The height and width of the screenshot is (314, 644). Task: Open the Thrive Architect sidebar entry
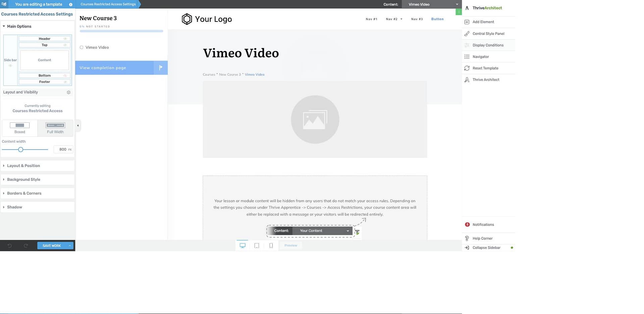point(488,80)
